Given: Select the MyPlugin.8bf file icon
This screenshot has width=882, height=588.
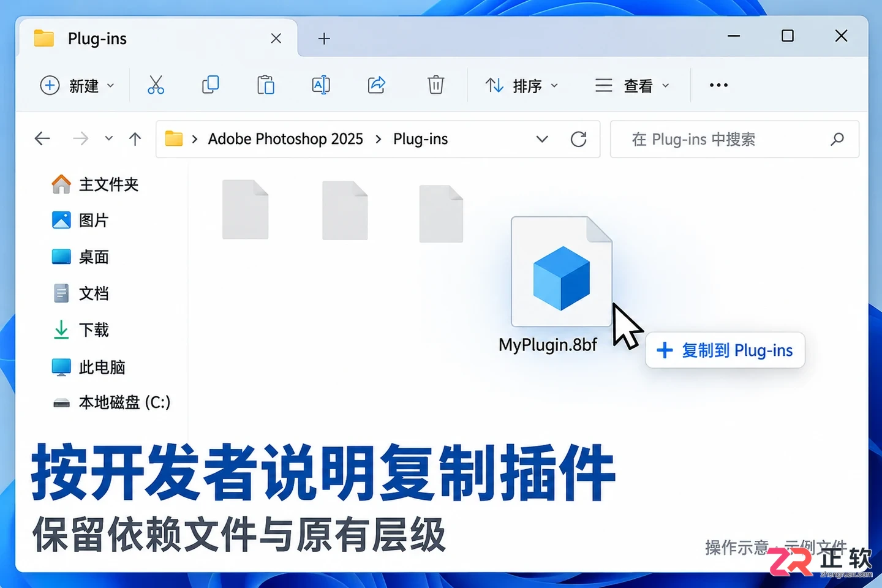Looking at the screenshot, I should point(562,271).
